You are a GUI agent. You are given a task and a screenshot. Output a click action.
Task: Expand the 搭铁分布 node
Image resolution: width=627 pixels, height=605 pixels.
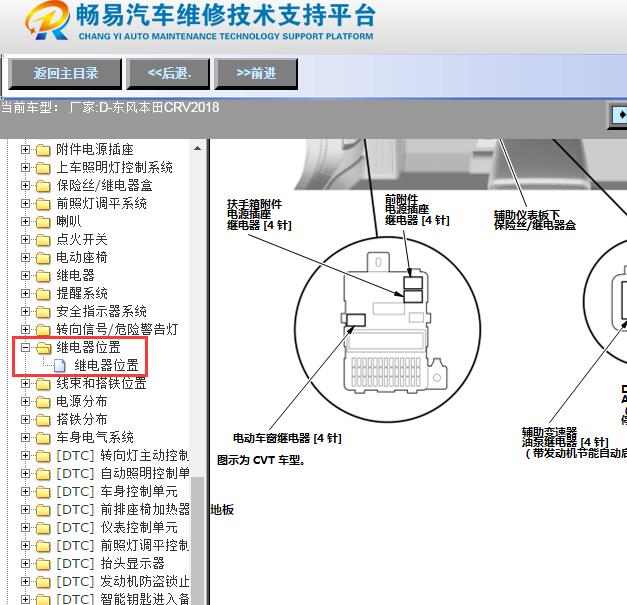pos(25,419)
